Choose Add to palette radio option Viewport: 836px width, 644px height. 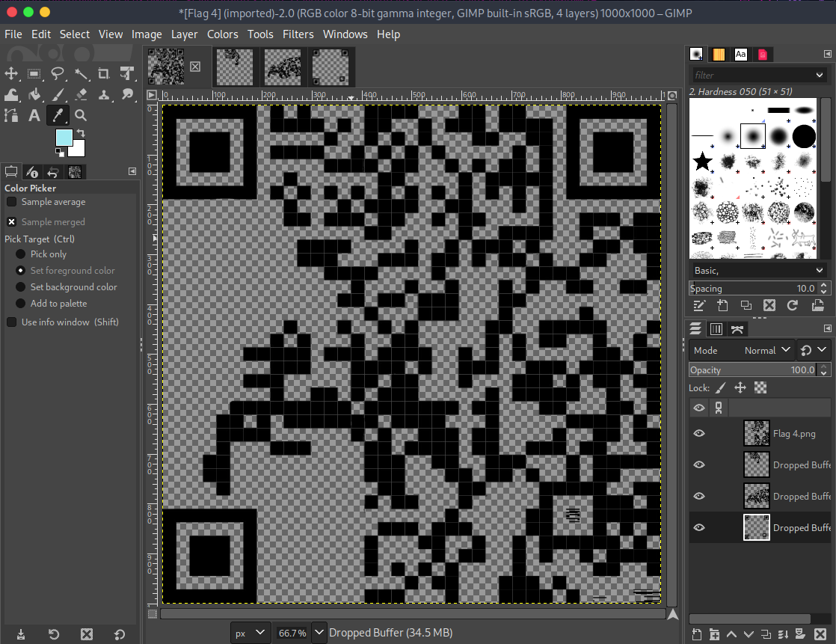[21, 304]
